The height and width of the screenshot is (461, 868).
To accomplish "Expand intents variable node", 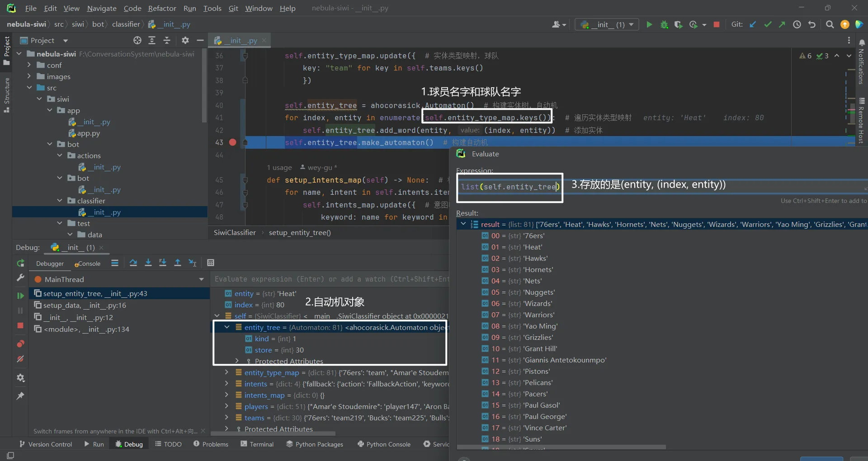I will coord(226,384).
